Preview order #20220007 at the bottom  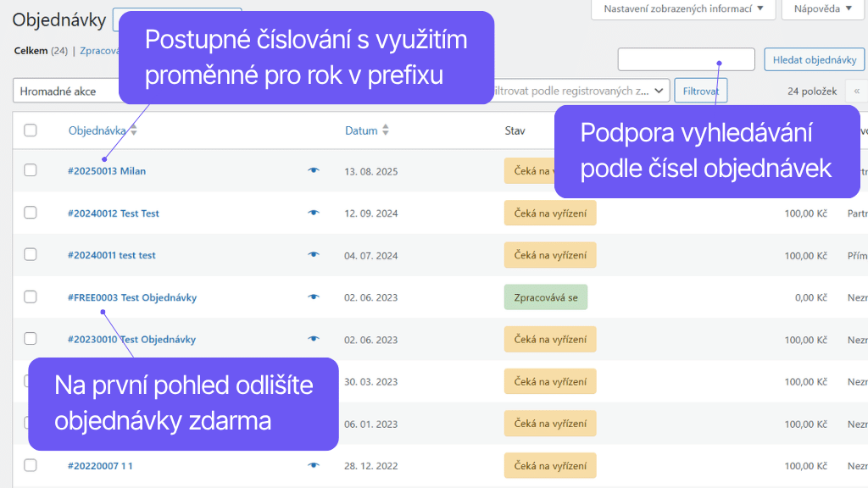point(313,465)
